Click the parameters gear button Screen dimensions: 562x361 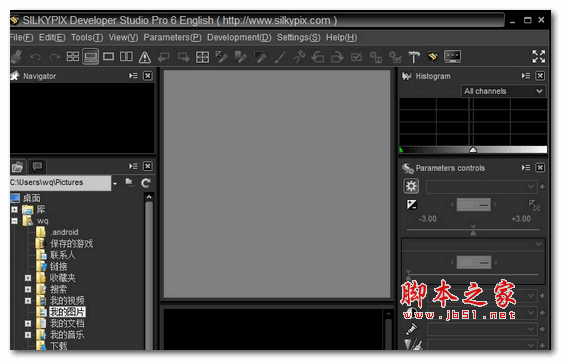pyautogui.click(x=411, y=186)
